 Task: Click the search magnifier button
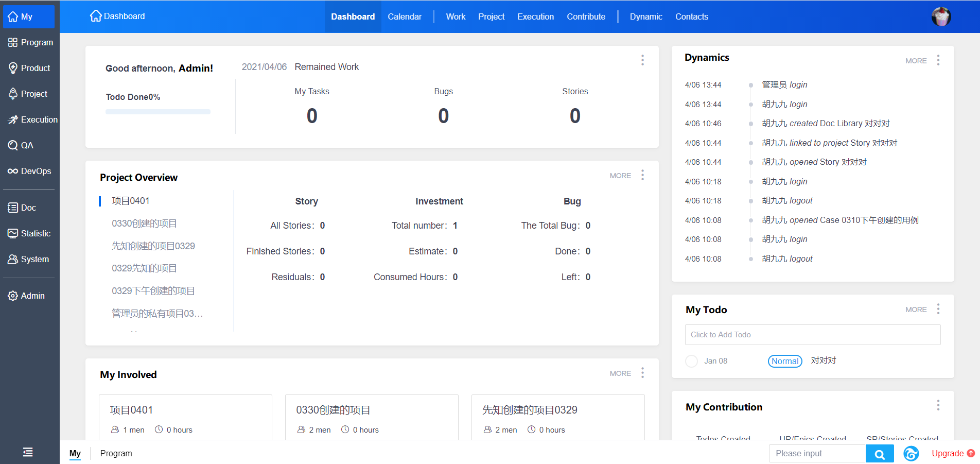coord(880,454)
